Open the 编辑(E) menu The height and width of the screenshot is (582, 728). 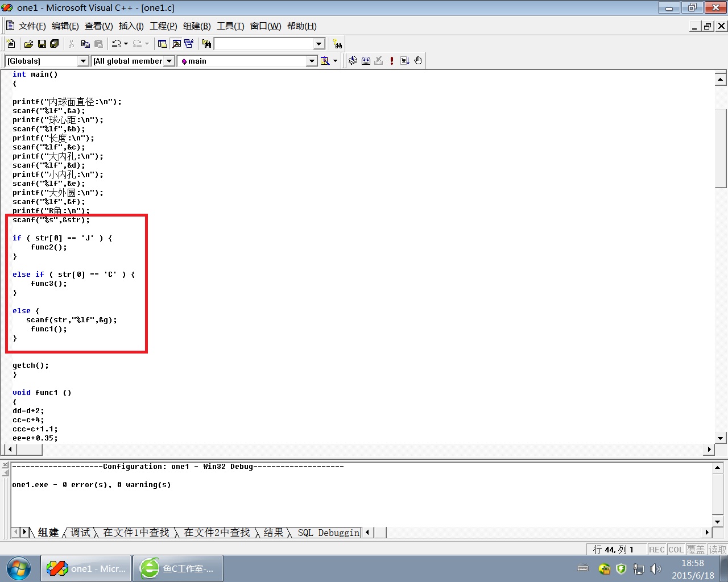point(65,26)
